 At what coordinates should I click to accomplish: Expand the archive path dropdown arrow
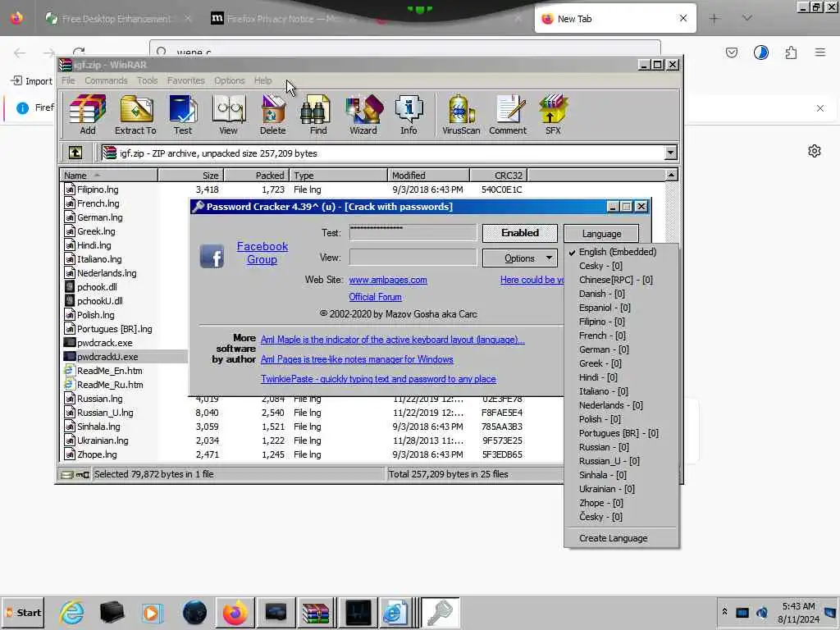point(670,153)
